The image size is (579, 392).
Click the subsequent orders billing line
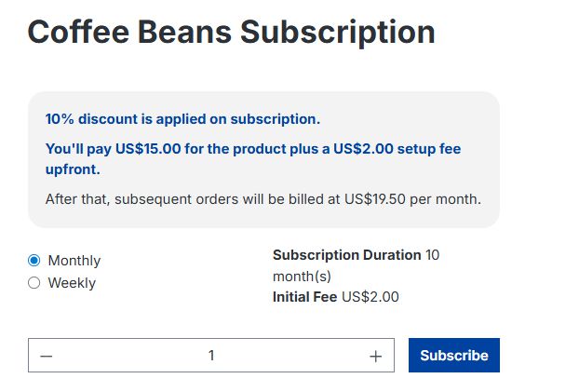263,198
